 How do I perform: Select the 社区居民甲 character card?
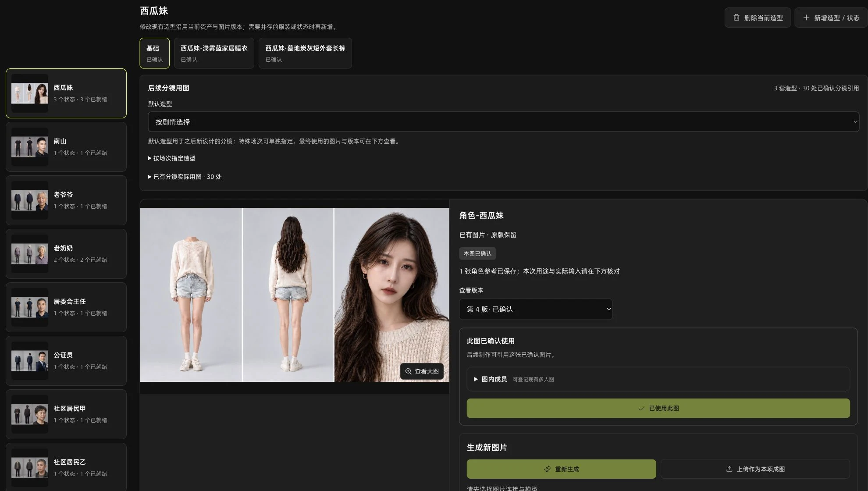(x=66, y=414)
